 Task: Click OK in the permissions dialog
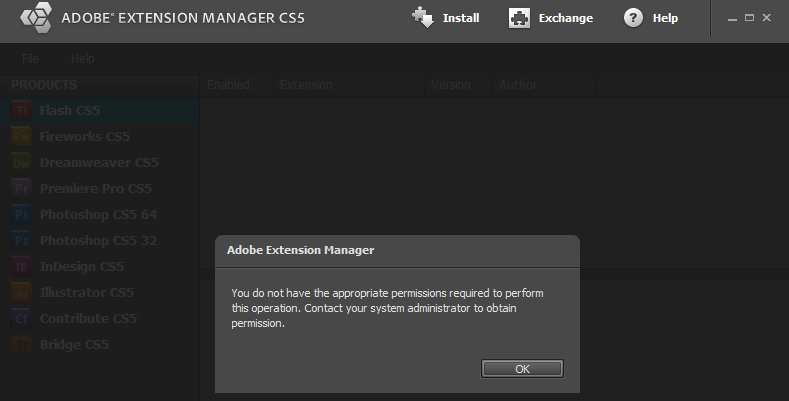[x=522, y=369]
